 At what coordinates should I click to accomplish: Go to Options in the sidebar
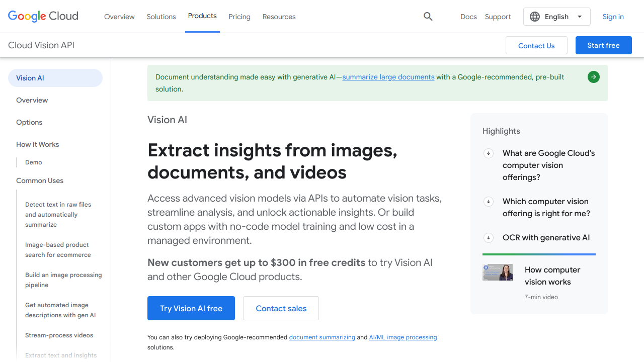(x=29, y=122)
